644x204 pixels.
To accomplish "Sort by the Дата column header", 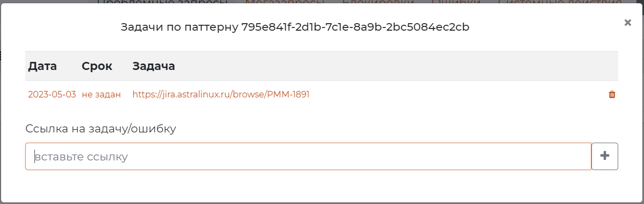I will 43,66.
